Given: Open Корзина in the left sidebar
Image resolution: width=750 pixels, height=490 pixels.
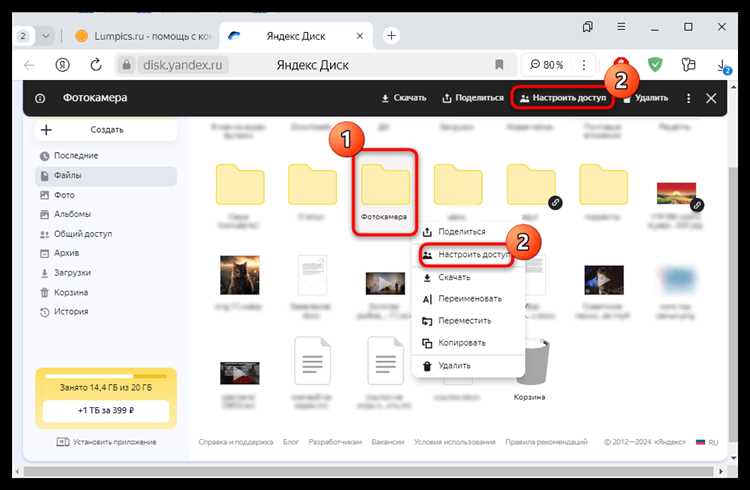Looking at the screenshot, I should tap(71, 292).
